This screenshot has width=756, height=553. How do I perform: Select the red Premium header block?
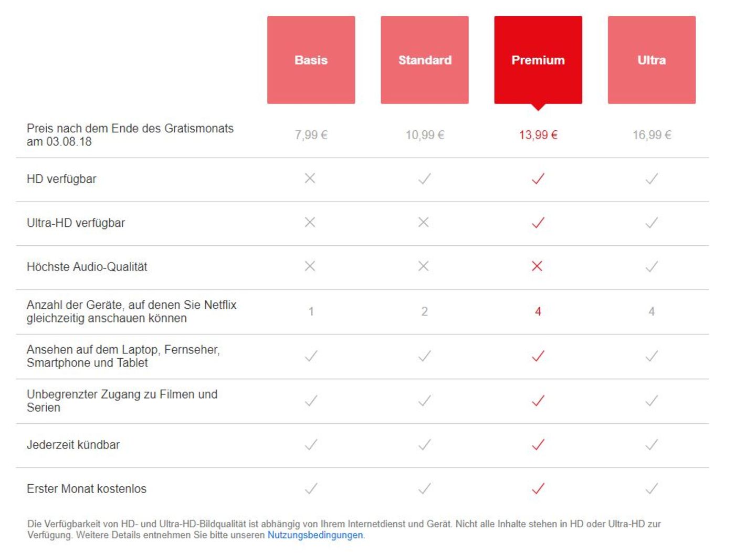pos(538,59)
